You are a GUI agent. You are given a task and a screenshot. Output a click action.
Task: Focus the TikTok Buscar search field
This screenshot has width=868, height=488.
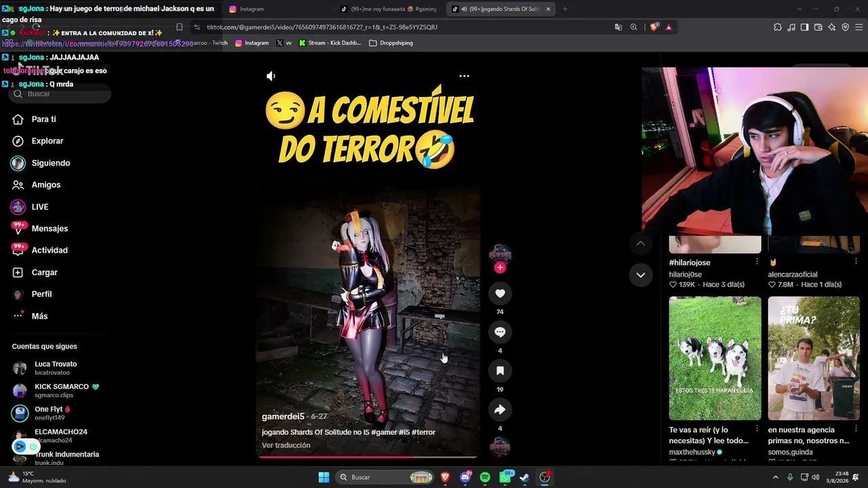[60, 94]
